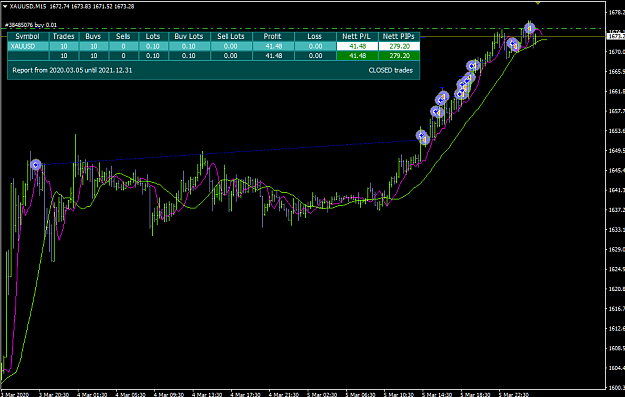Click the 4 Mar 13:30 time axis label
The height and width of the screenshot is (397, 625).
pos(207,394)
